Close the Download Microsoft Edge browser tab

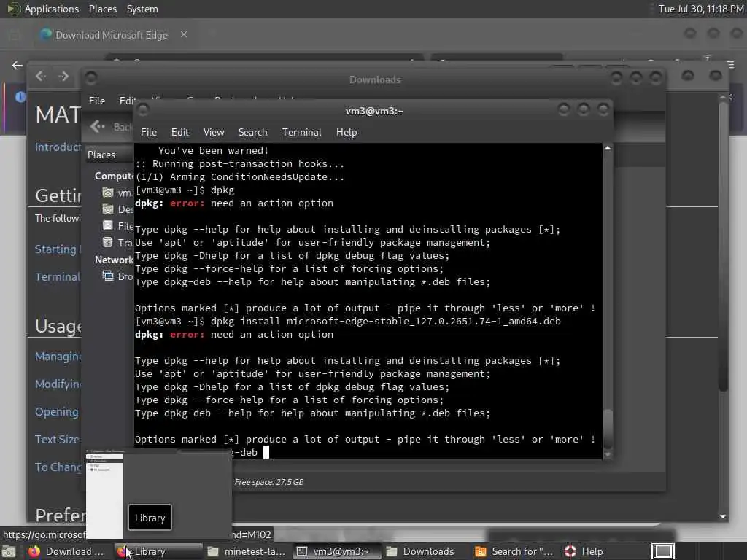point(183,34)
